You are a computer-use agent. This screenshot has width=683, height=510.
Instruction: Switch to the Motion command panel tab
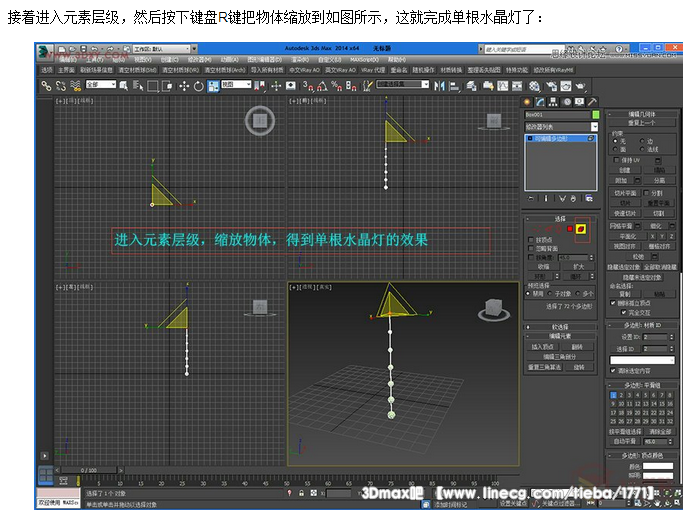click(566, 102)
